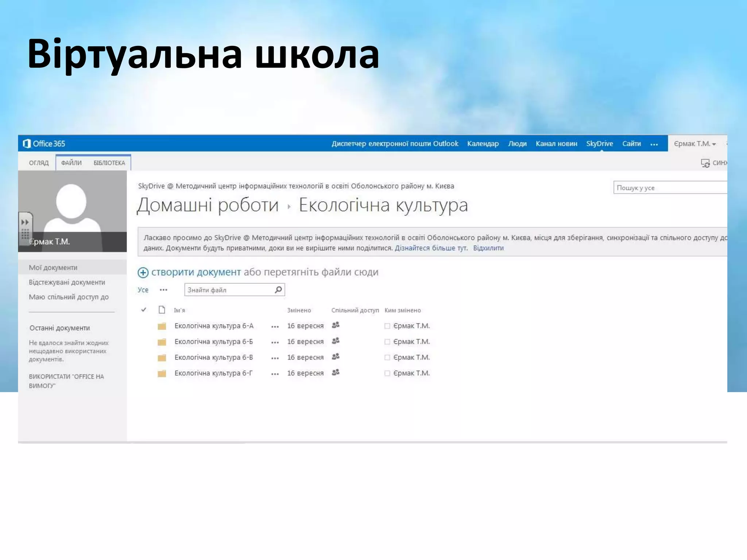Viewport: 747px width, 560px height.
Task: Click sharing people icon for 6-Г folder
Action: tap(336, 372)
